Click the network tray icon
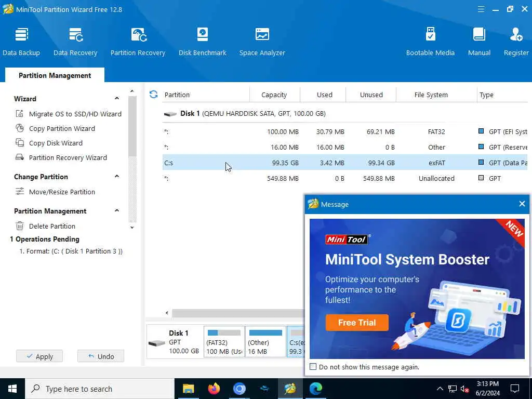532x399 pixels. [x=453, y=389]
